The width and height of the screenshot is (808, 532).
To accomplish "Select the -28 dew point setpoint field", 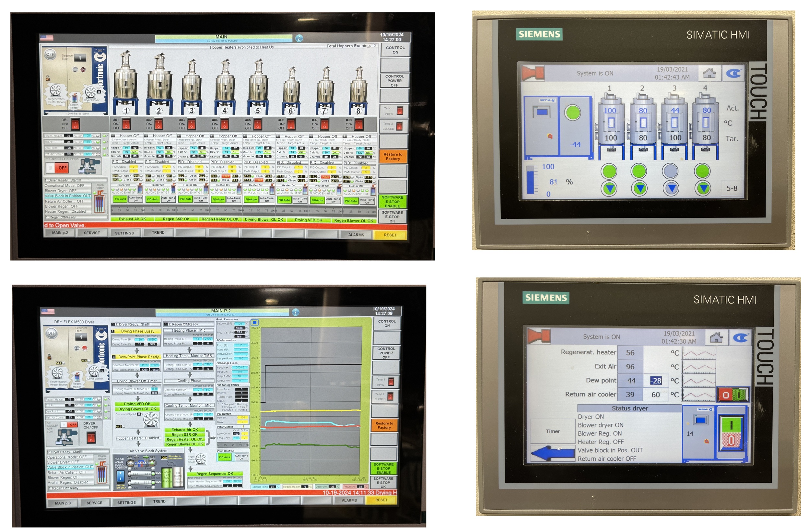I will [657, 381].
